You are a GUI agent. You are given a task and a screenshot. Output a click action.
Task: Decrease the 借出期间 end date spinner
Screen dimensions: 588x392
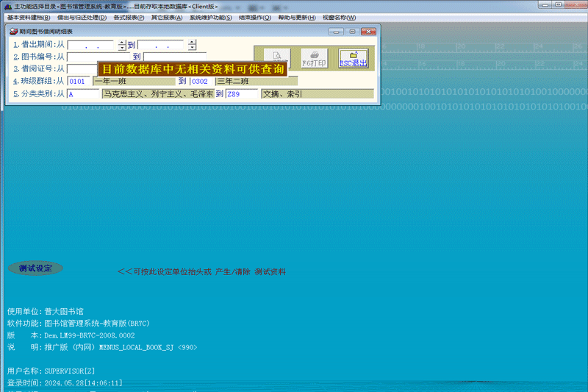[192, 47]
